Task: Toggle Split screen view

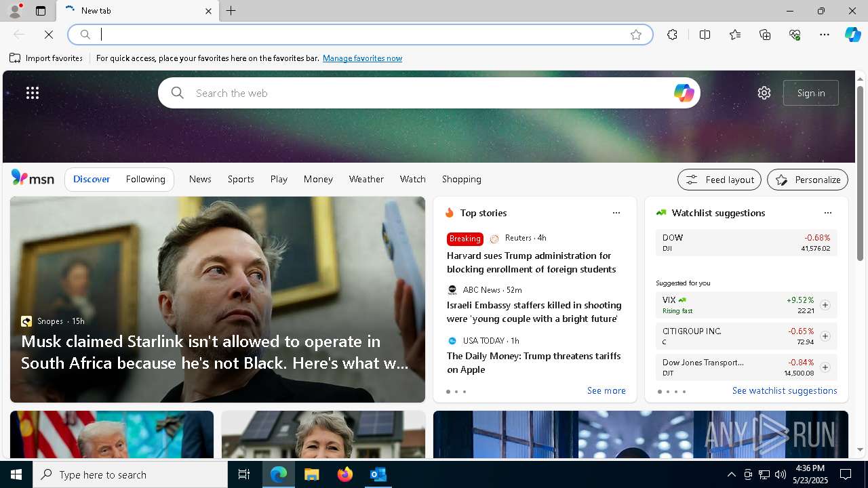Action: [x=705, y=35]
